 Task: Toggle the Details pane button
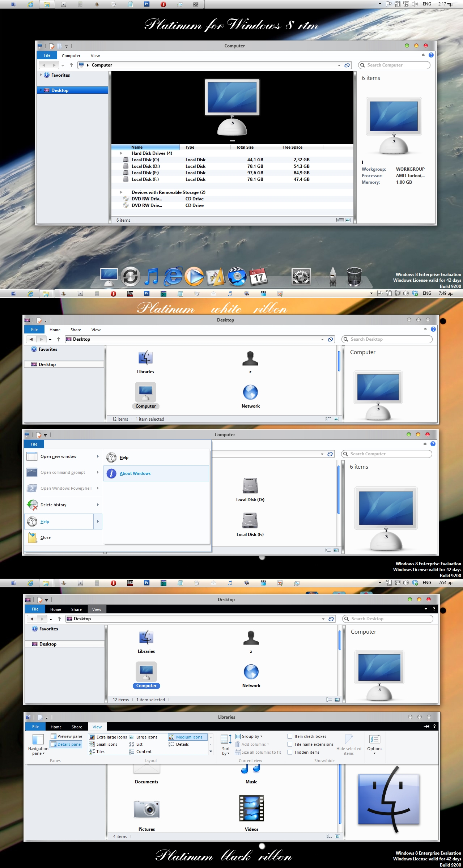click(x=66, y=744)
